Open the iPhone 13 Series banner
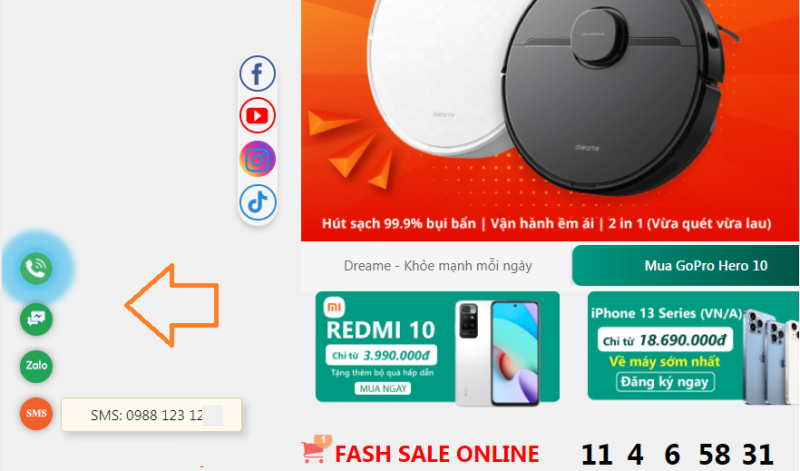Viewport: 800px width, 471px height. pyautogui.click(x=693, y=346)
